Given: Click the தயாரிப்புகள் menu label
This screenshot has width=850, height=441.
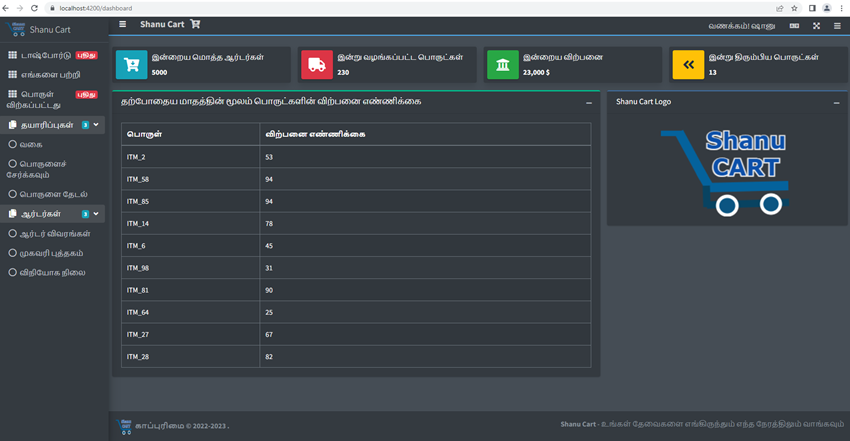Looking at the screenshot, I should pos(47,125).
